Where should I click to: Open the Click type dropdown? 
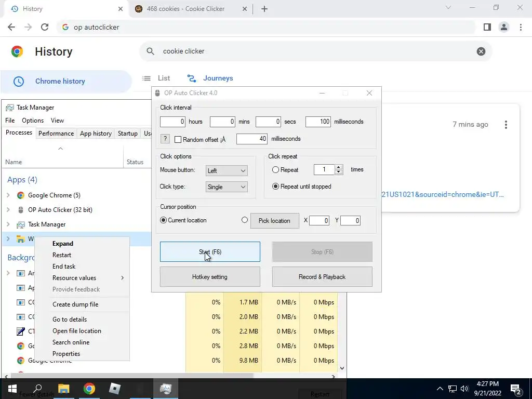click(x=227, y=187)
